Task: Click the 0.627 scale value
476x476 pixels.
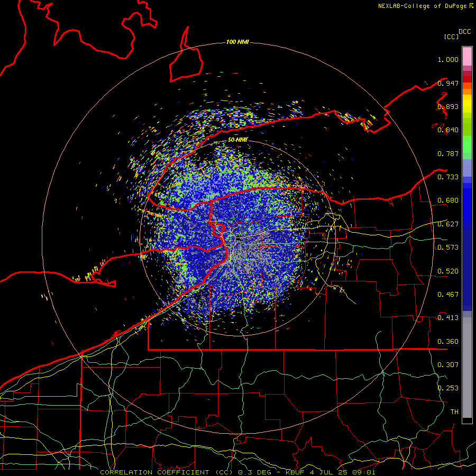Action: pyautogui.click(x=448, y=224)
